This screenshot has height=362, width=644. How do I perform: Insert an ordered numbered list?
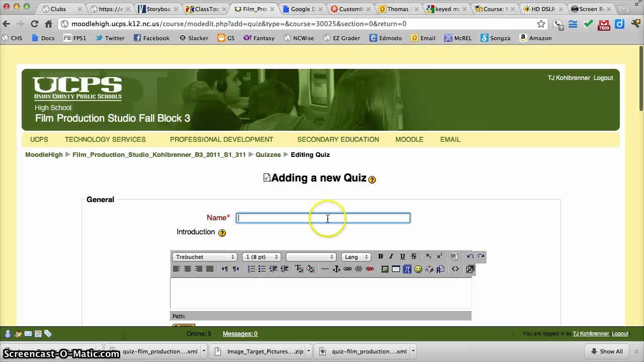point(251,269)
